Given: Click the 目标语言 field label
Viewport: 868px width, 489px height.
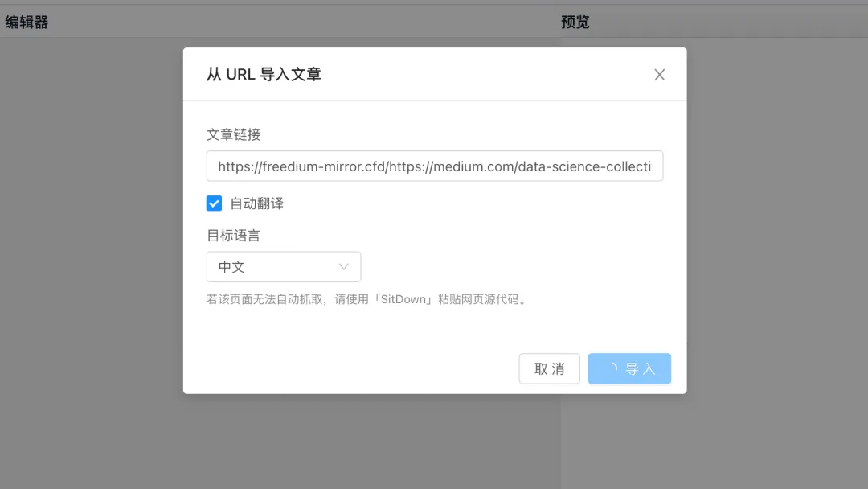Looking at the screenshot, I should [233, 236].
